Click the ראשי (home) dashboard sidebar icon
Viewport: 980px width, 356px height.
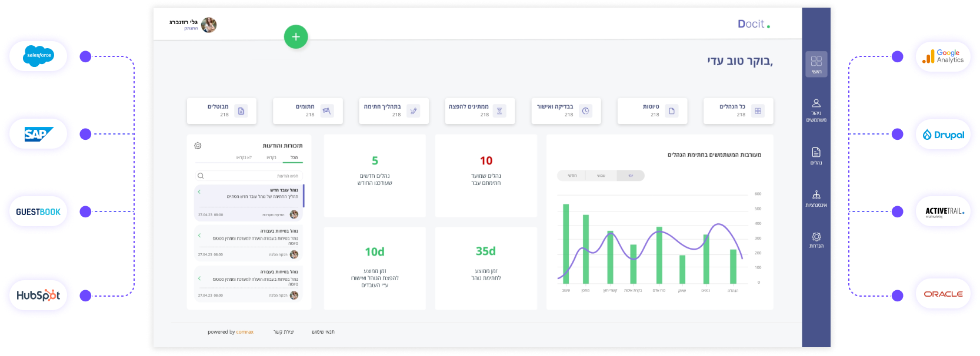[816, 64]
